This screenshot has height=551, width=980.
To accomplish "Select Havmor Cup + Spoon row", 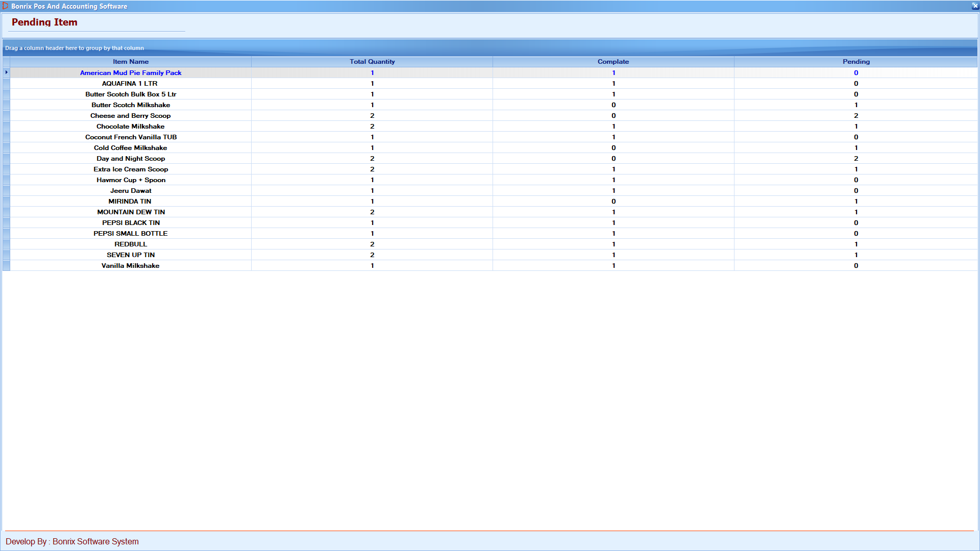I will [x=131, y=180].
